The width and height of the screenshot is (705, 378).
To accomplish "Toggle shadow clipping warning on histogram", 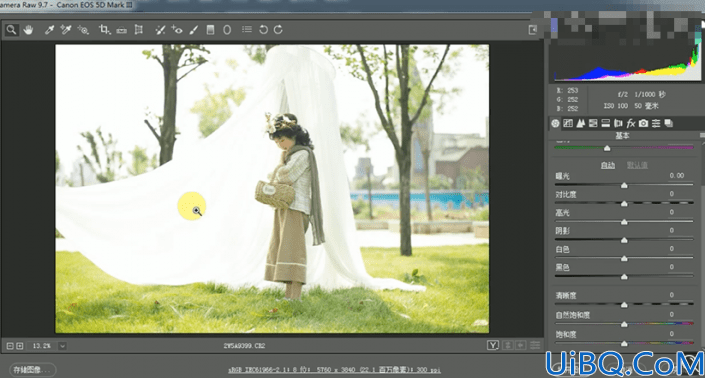I will [x=555, y=26].
